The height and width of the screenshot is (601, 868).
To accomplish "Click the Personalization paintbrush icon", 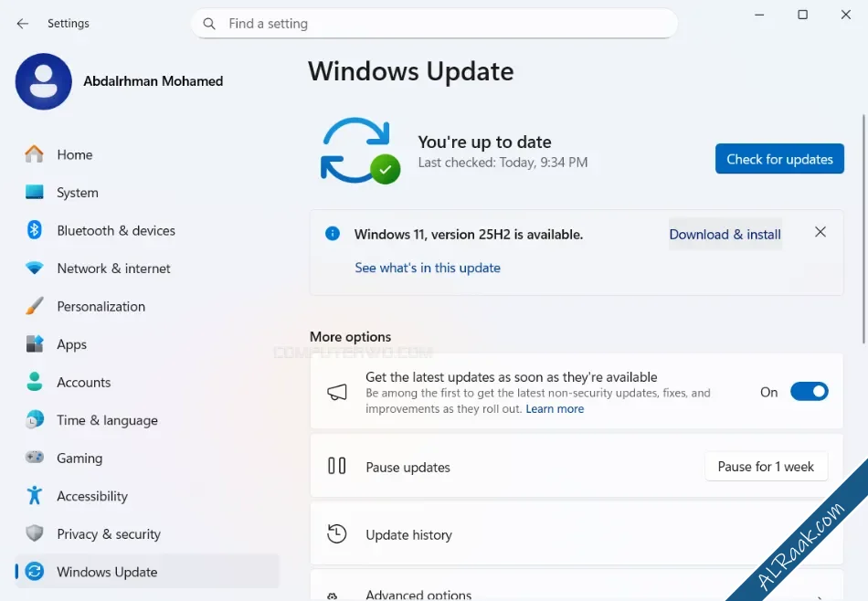I will click(35, 306).
